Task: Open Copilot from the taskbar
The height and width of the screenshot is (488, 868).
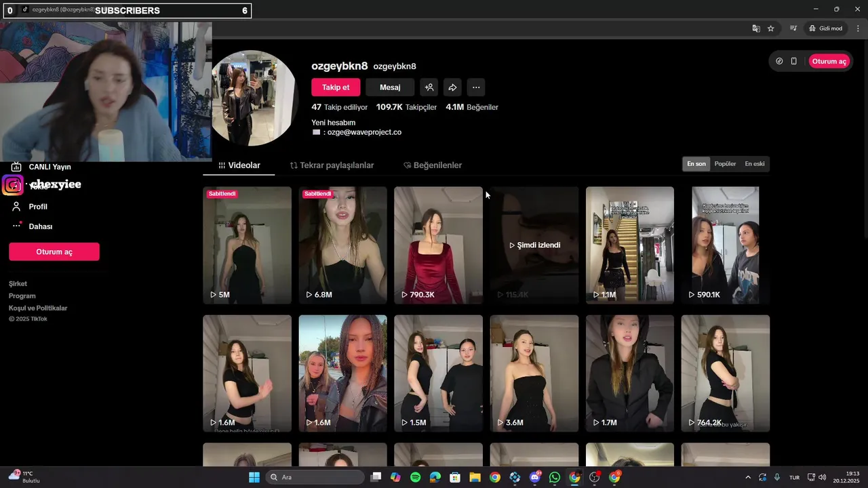Action: point(395,477)
